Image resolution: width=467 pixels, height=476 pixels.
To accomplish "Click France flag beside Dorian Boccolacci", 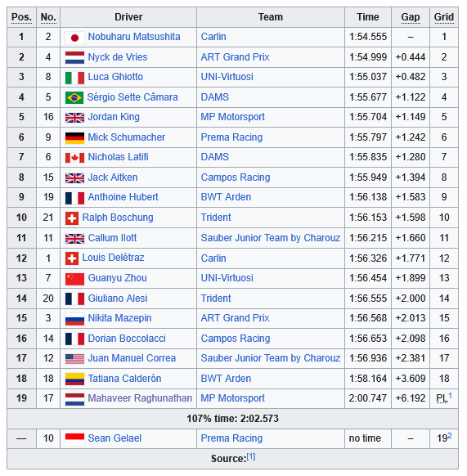I will click(74, 339).
